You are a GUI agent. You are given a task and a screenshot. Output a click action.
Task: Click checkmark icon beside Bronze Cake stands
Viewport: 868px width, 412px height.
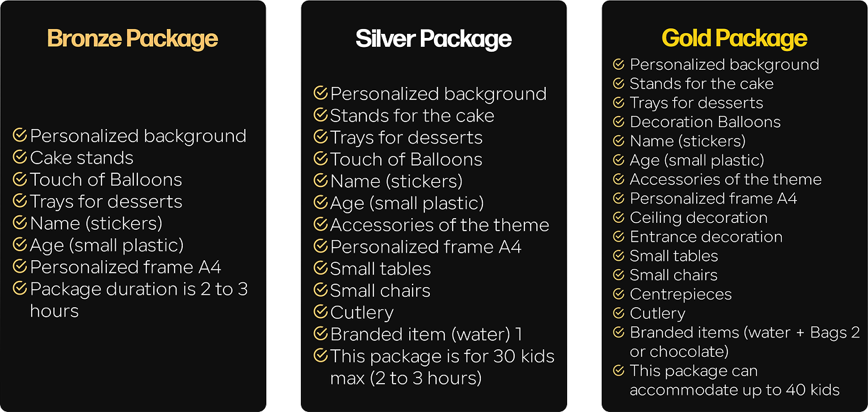click(19, 157)
